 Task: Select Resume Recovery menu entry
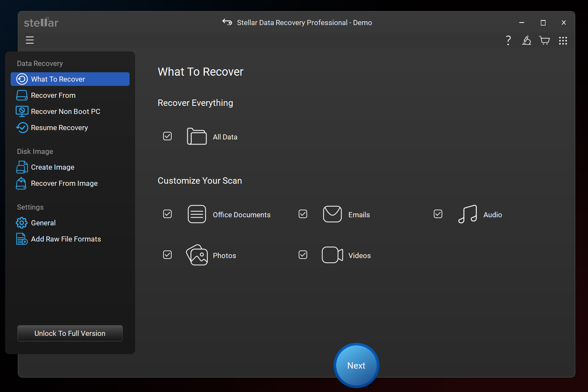pos(70,128)
